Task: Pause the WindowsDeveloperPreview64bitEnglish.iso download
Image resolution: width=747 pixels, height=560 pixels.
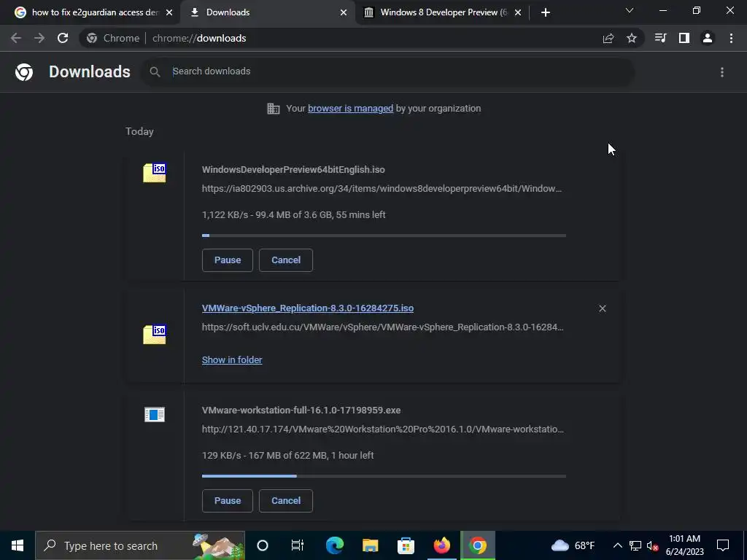Action: point(228,260)
